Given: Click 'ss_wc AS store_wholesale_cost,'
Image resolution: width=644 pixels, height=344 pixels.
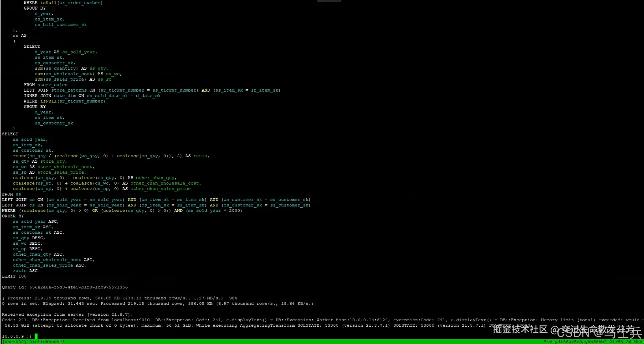Looking at the screenshot, I should coord(54,167).
